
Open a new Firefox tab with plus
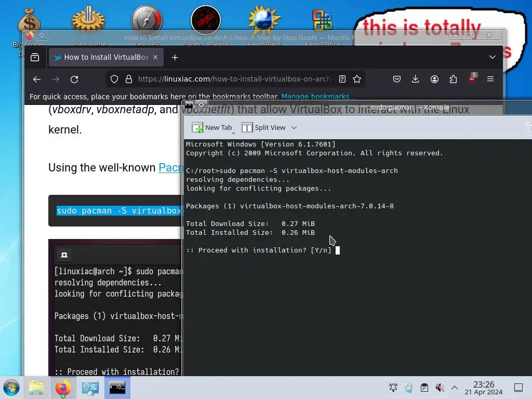tap(175, 57)
